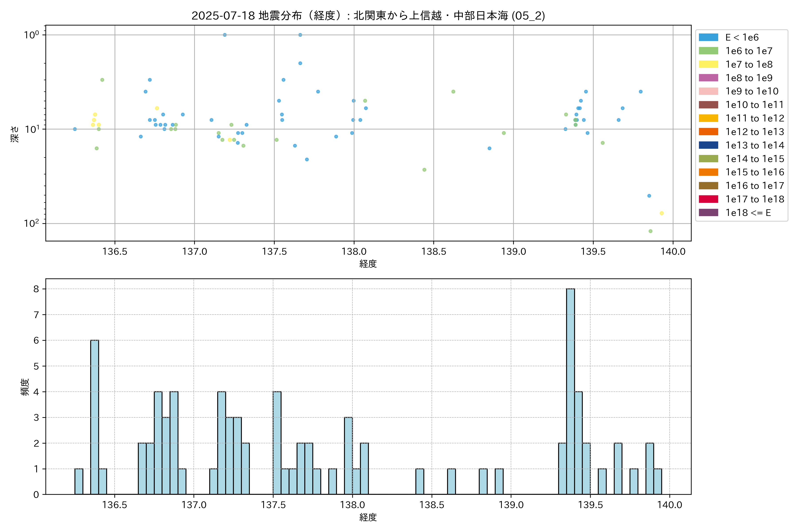Click the lowest green scatter point below 10²
Screen dimensions: 798x532
pos(650,231)
